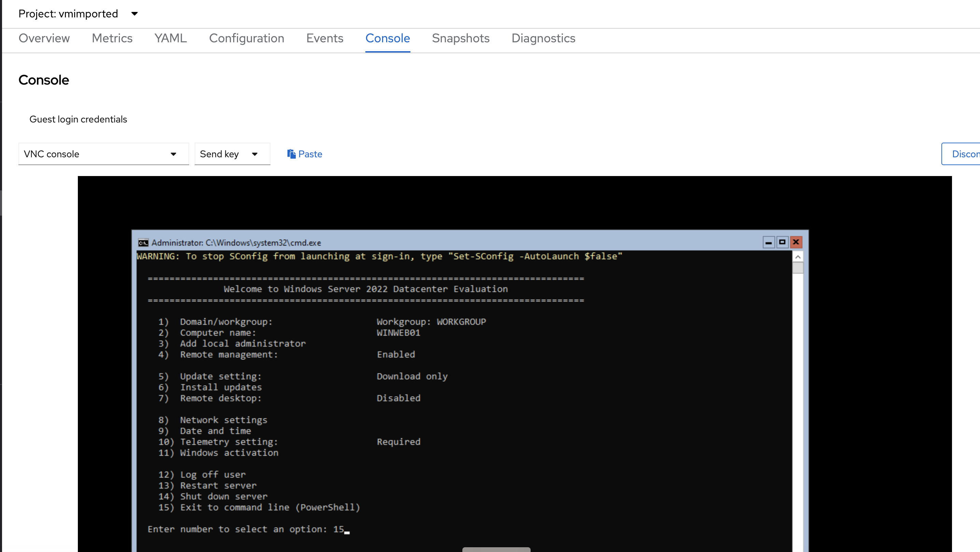
Task: Click the minimize icon of the cmd.exe window
Action: [769, 242]
